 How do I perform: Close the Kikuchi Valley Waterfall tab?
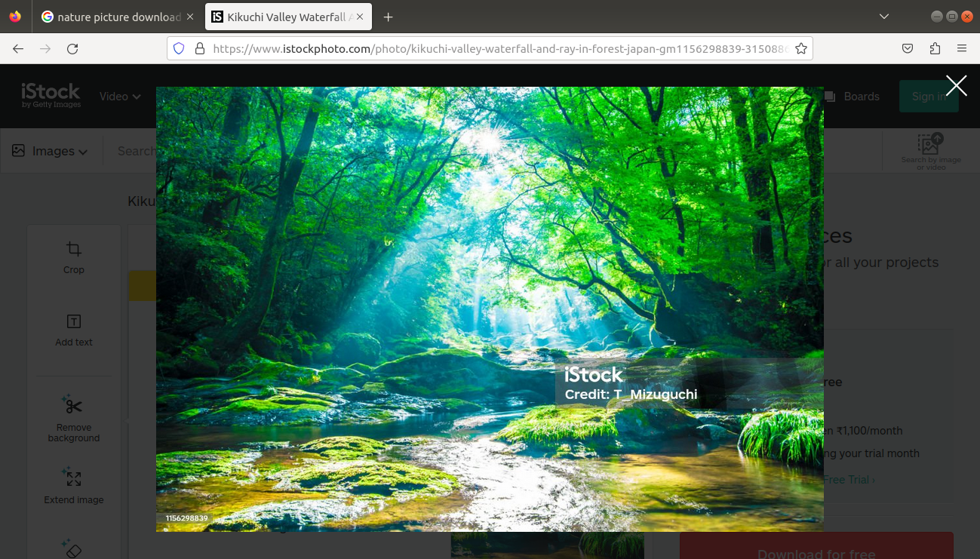[361, 17]
